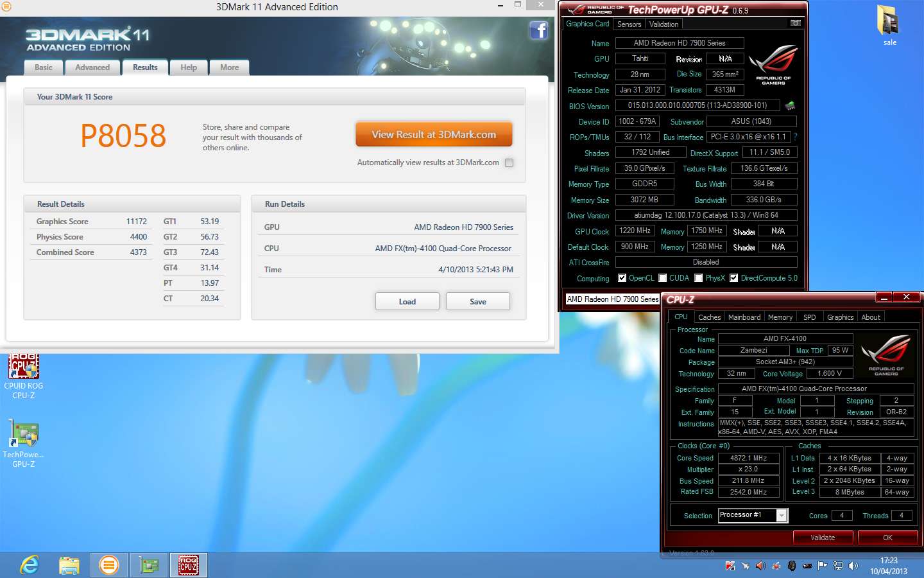Toggle the DirectCompute 5.0 checkbox
Viewport: 924px width, 578px height.
point(733,278)
